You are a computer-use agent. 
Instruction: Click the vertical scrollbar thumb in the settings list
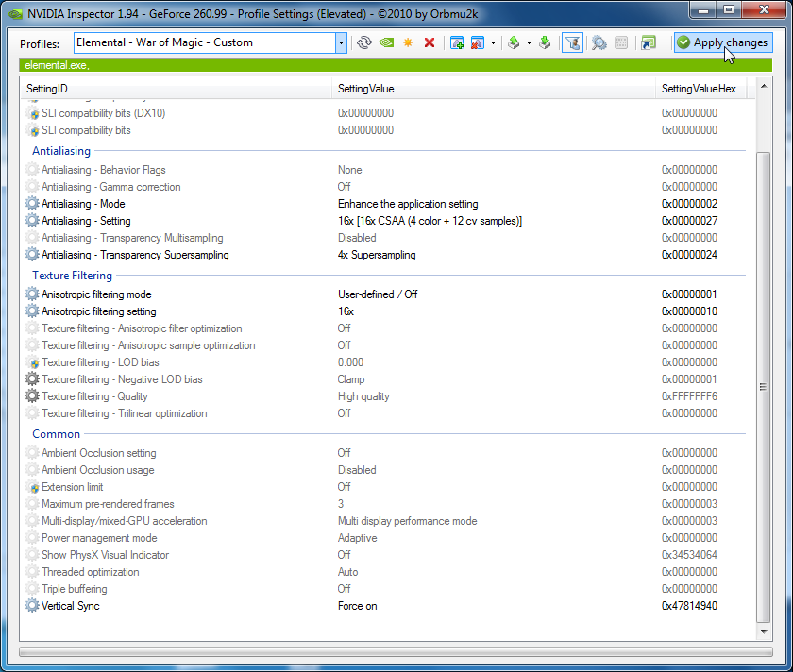click(764, 387)
